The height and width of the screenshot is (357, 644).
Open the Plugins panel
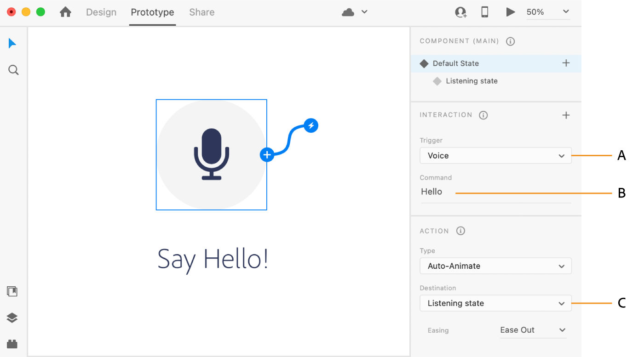click(12, 344)
